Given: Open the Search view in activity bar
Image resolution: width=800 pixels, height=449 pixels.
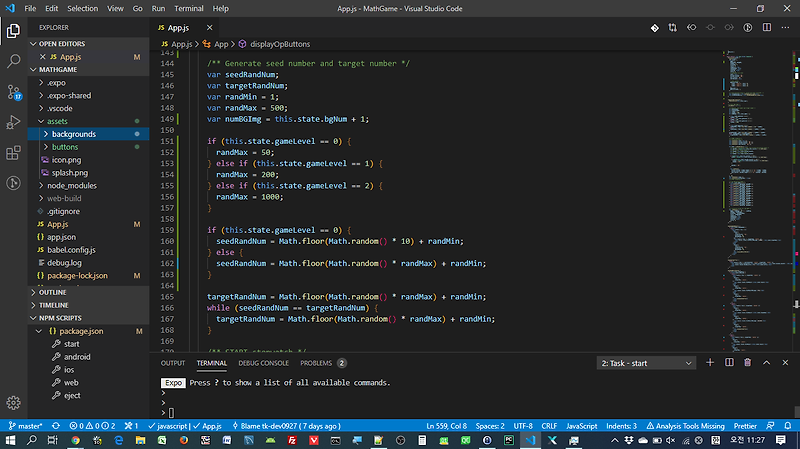Looking at the screenshot, I should 14,61.
